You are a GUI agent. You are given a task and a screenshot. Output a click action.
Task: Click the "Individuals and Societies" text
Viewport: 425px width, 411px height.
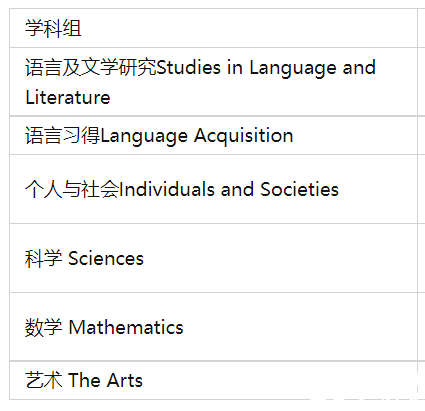[229, 189]
